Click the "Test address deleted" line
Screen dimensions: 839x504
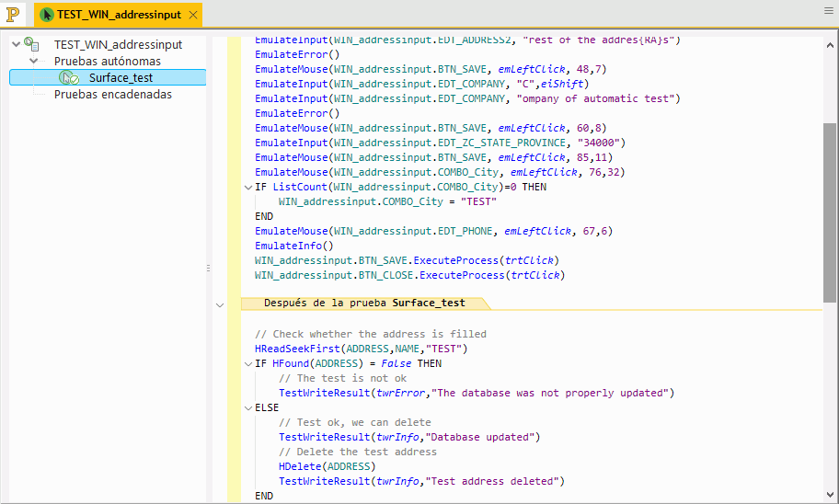421,481
